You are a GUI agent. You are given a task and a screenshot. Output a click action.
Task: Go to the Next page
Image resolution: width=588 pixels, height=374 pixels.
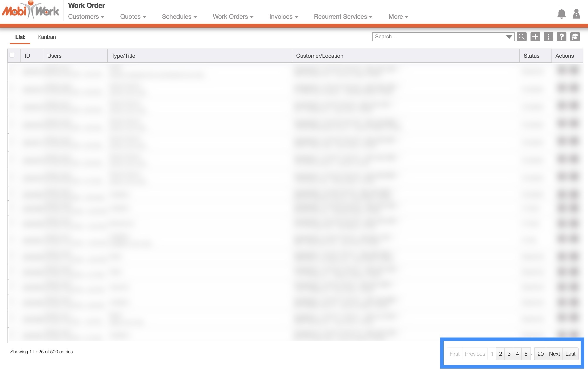click(554, 354)
